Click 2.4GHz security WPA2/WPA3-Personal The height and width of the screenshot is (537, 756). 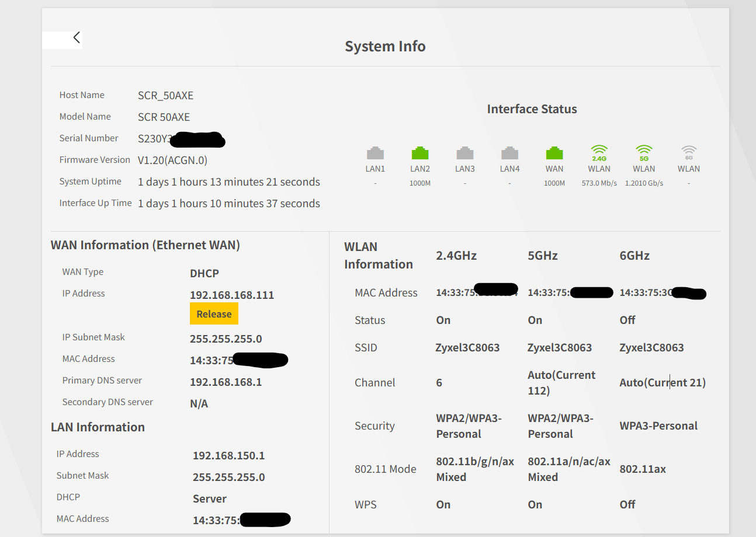pyautogui.click(x=469, y=426)
